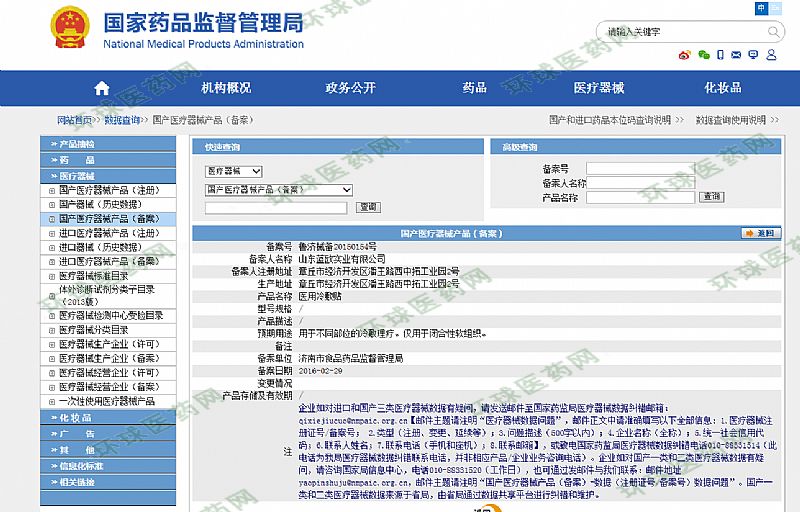Open the WeChat icon link

(704, 55)
